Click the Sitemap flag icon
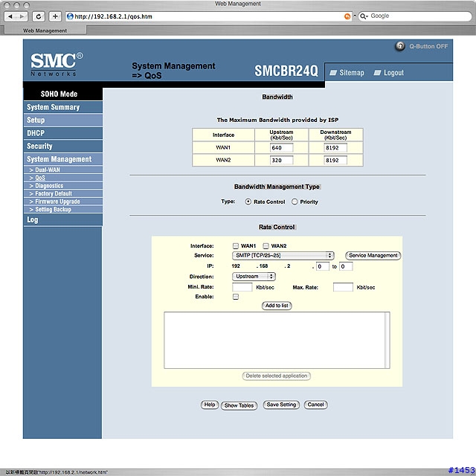The width and height of the screenshot is (476, 476). pos(333,73)
